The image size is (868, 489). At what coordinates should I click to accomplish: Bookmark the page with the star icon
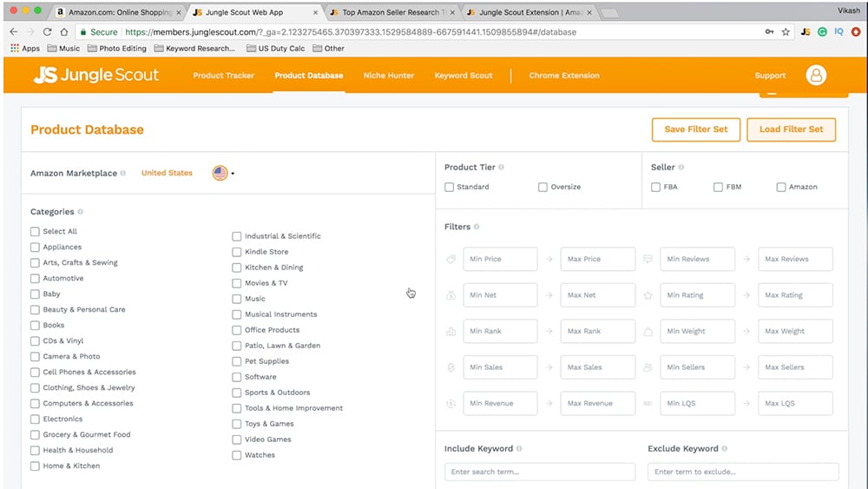point(786,32)
